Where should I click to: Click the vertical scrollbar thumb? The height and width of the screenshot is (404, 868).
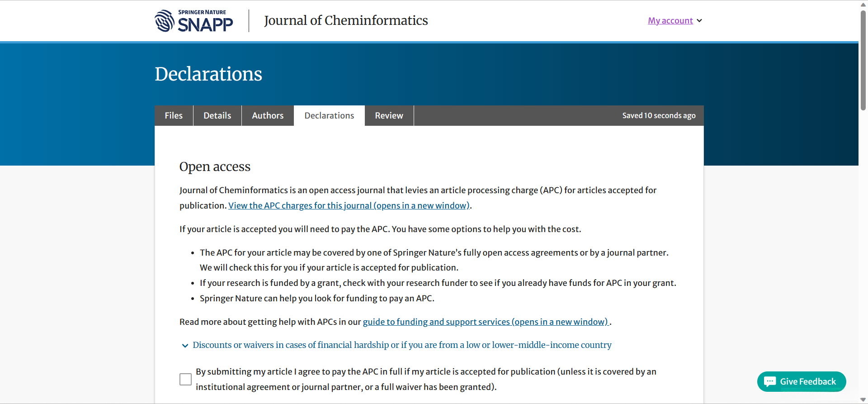(863, 59)
